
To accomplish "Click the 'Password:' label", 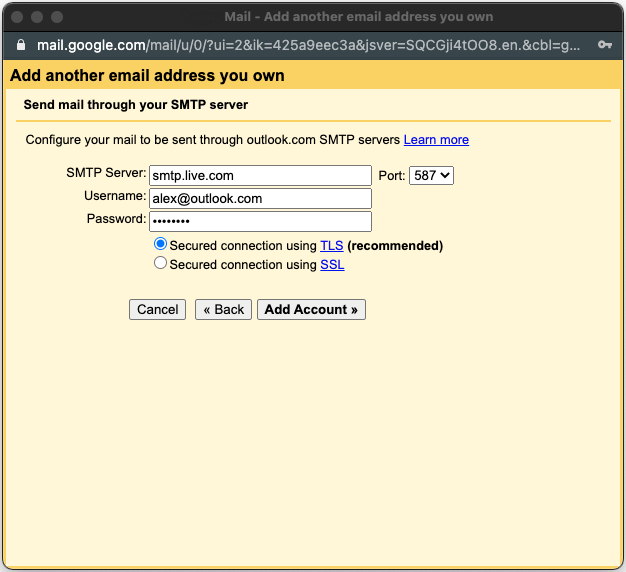I will (x=116, y=219).
